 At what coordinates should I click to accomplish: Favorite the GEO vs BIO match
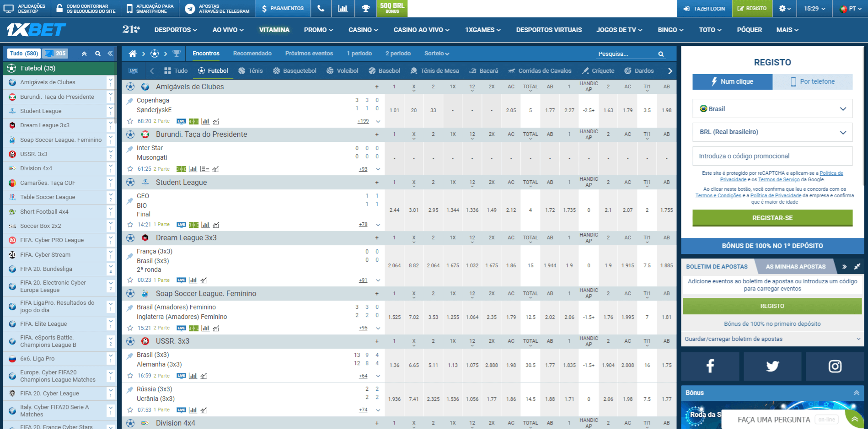click(130, 225)
